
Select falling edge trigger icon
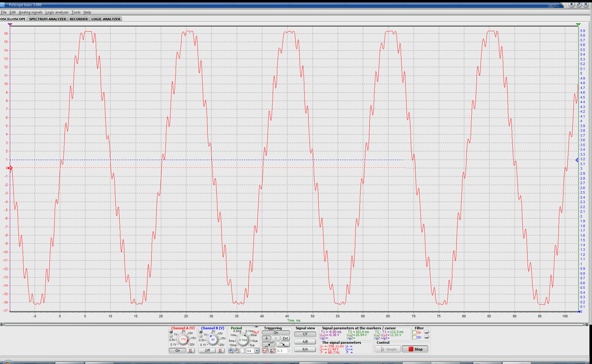click(x=283, y=345)
